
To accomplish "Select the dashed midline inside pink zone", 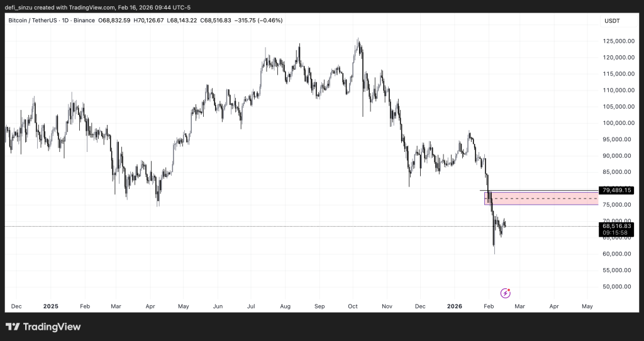I will [541, 198].
